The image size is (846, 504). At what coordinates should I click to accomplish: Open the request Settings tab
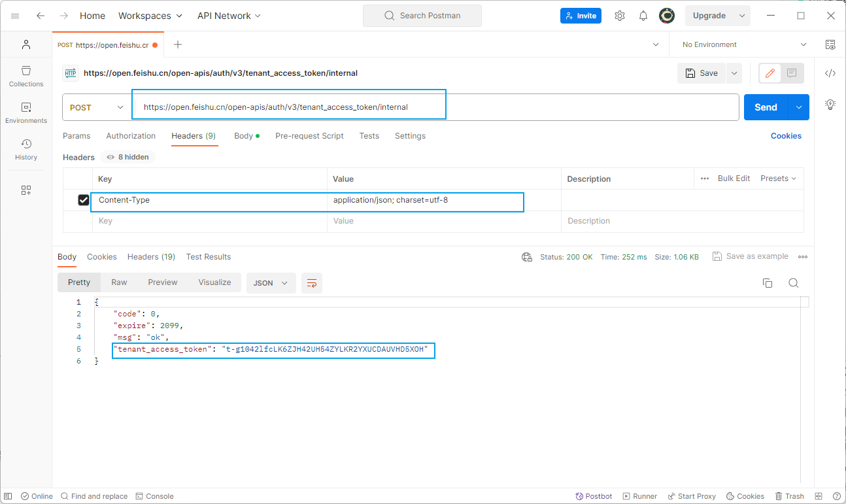pyautogui.click(x=410, y=136)
